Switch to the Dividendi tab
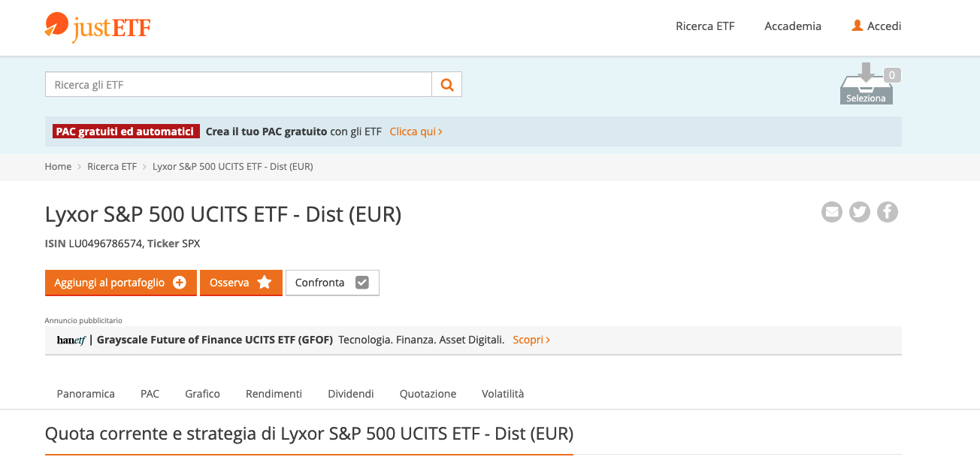980x469 pixels. 351,394
